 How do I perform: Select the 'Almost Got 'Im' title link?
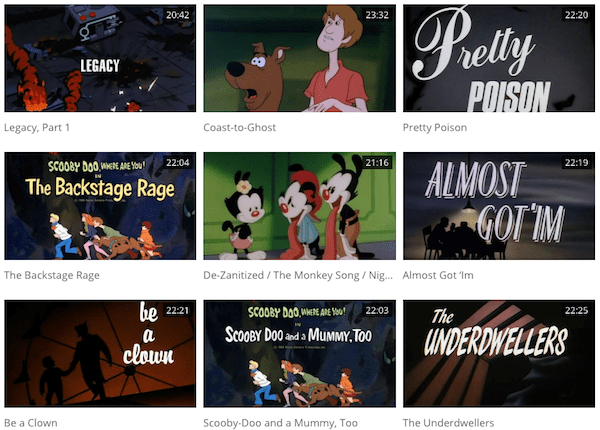[x=438, y=275]
